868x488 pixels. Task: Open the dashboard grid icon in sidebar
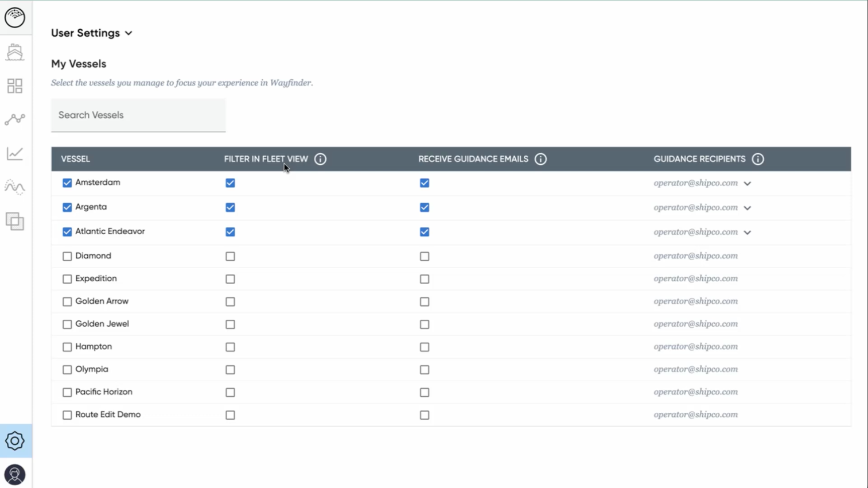pos(15,86)
